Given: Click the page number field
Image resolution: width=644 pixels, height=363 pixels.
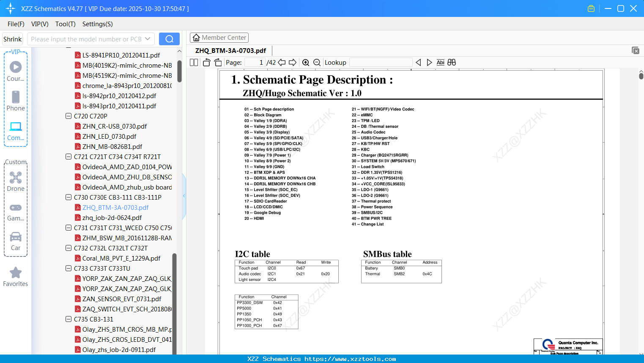Looking at the screenshot, I should click(255, 63).
